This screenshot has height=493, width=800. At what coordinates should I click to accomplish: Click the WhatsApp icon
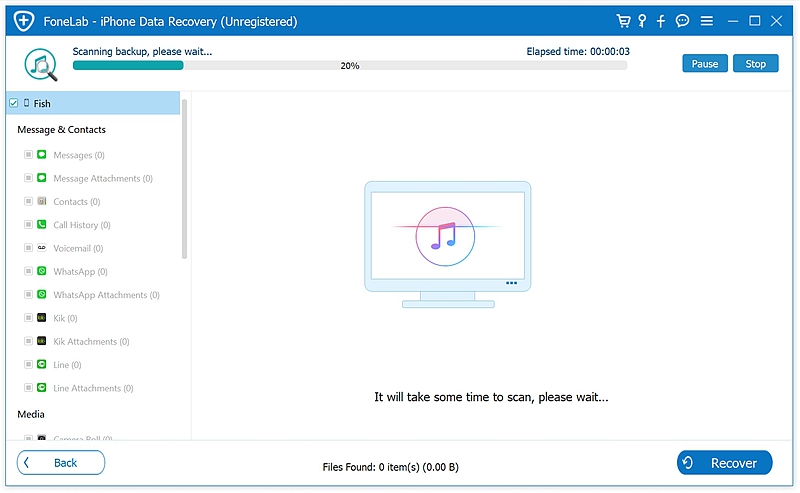pos(42,271)
